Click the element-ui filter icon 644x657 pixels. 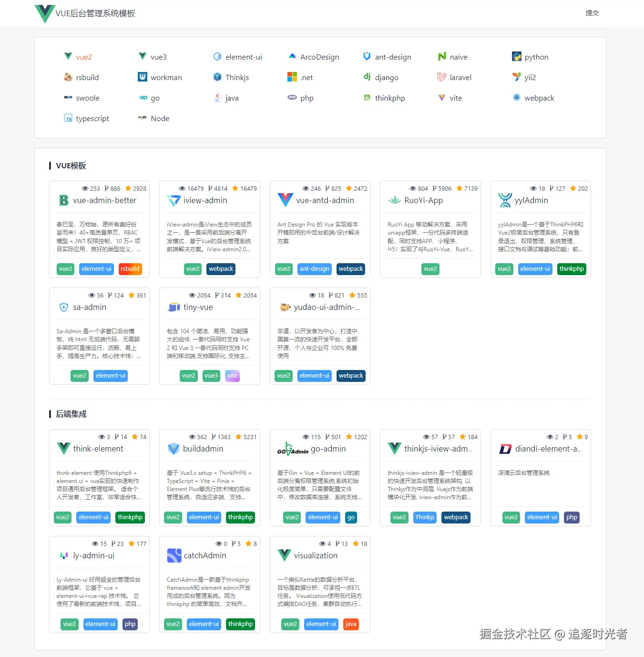(x=217, y=56)
